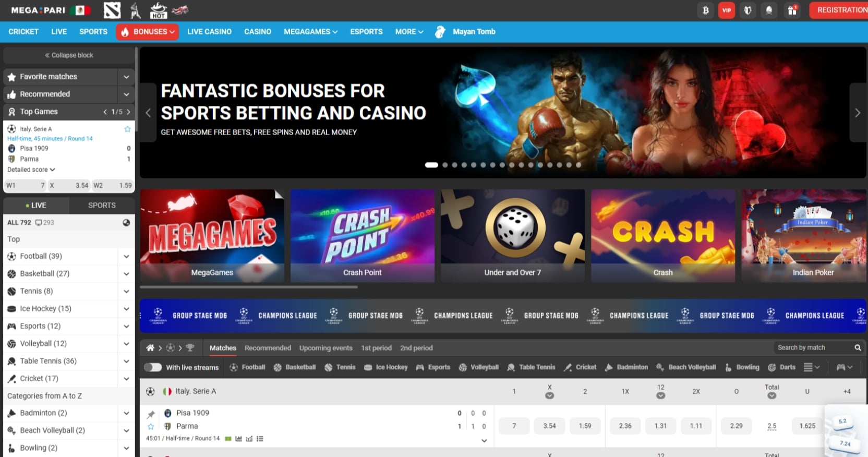Viewport: 868px width, 457px height.
Task: Pin the Pisa 1909 vs Parma match
Action: pos(151,415)
